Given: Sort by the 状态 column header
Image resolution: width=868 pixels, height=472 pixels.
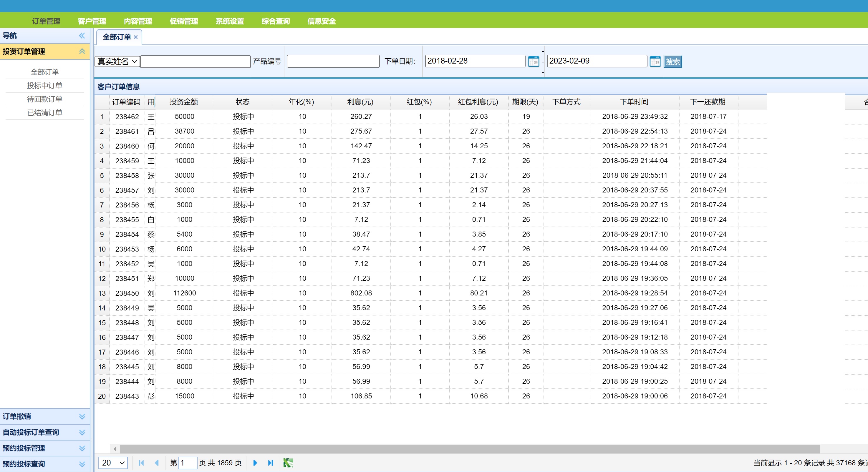Looking at the screenshot, I should (243, 102).
